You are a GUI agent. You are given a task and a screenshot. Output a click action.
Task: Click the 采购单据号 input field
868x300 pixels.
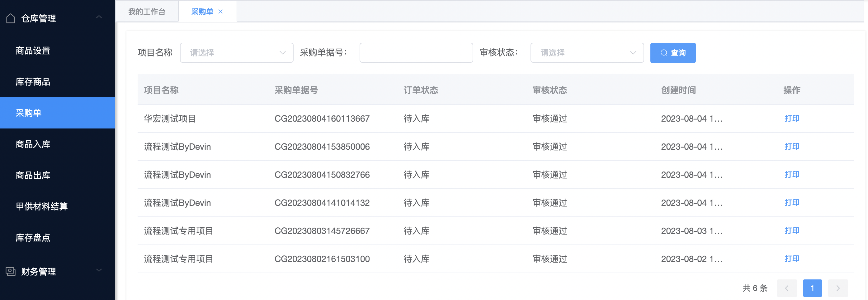(416, 53)
